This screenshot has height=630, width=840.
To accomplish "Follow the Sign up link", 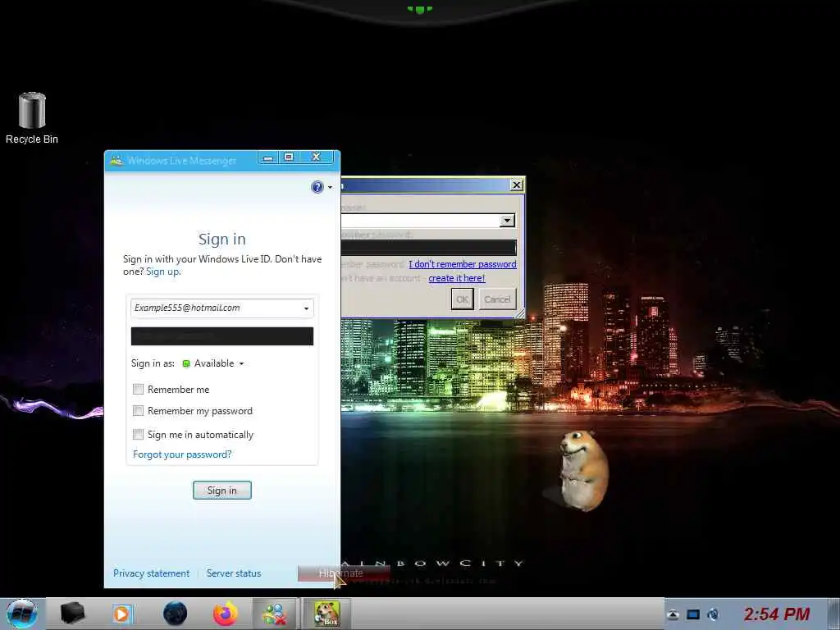I will pyautogui.click(x=163, y=272).
